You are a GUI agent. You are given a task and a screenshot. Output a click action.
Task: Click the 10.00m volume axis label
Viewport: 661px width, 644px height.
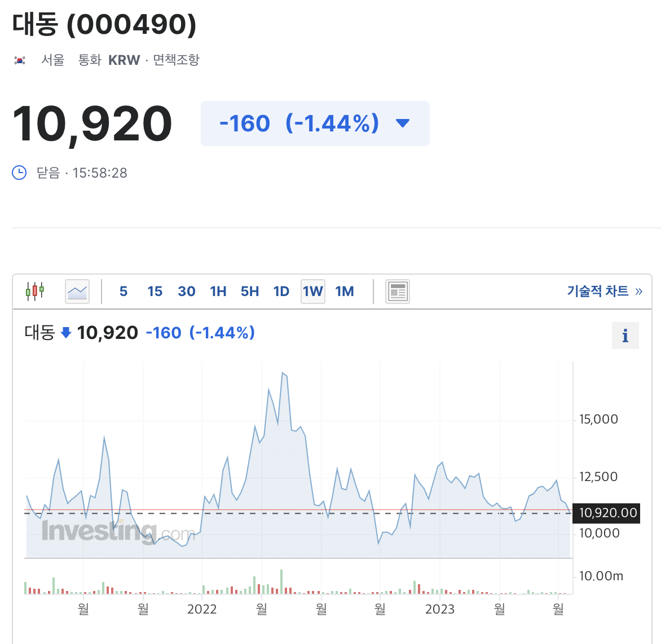pyautogui.click(x=601, y=576)
